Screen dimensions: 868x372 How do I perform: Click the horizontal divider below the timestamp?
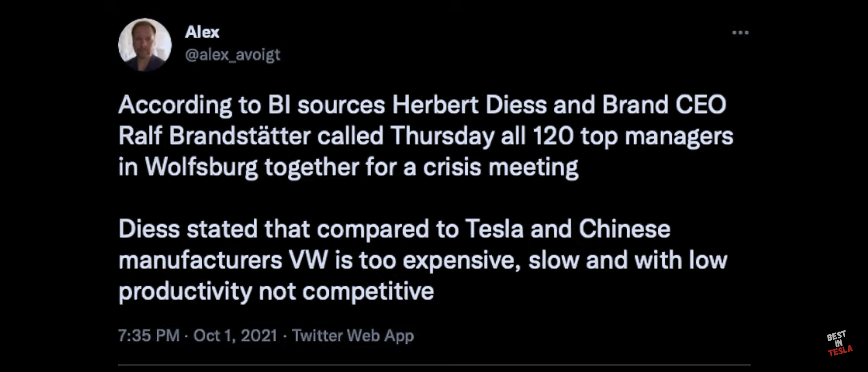pyautogui.click(x=434, y=365)
